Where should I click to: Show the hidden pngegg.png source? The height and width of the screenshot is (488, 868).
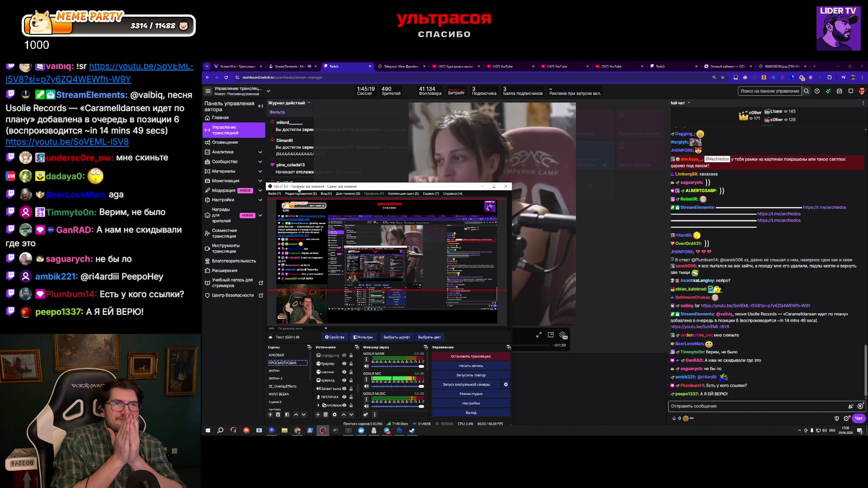tap(344, 355)
